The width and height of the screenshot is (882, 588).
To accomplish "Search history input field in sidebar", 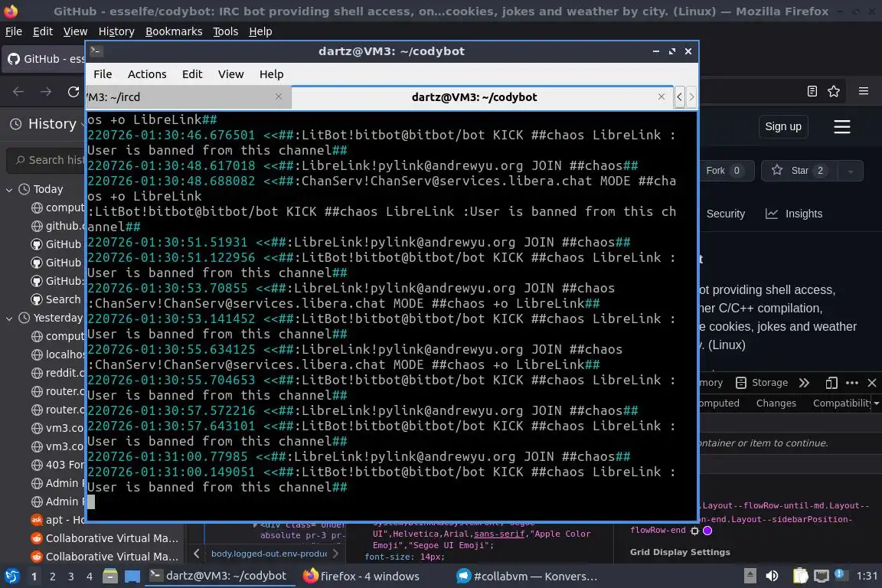I will 46,160.
